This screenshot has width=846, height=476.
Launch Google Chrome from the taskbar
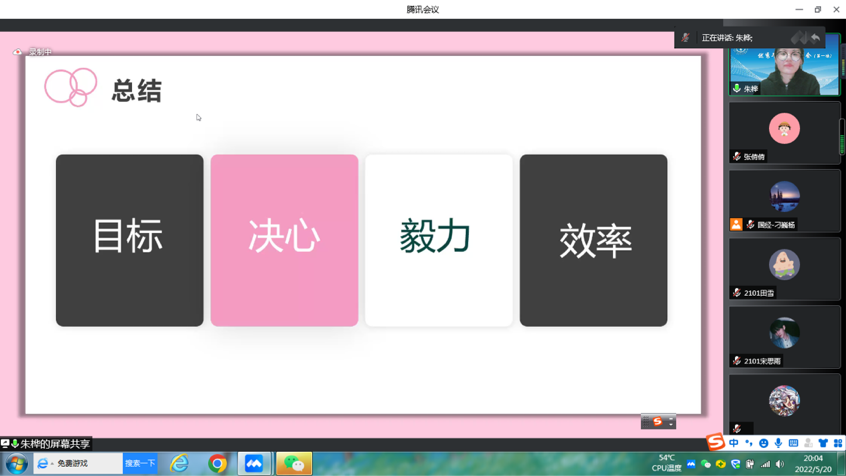pyautogui.click(x=217, y=463)
